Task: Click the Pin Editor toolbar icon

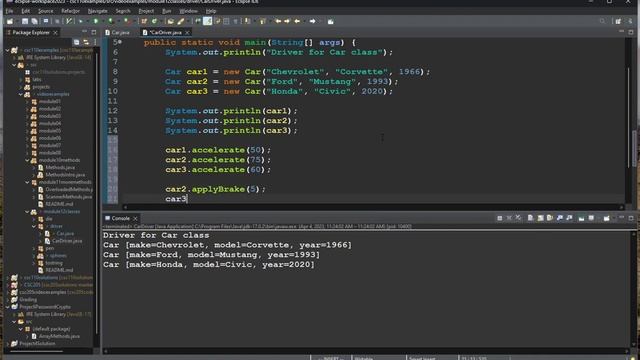Action: (x=331, y=21)
